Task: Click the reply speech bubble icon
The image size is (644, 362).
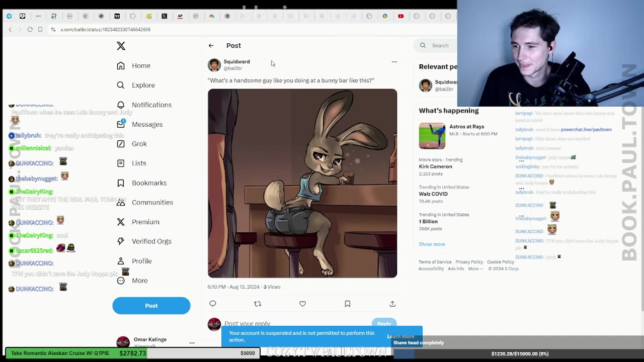Action: click(x=213, y=304)
